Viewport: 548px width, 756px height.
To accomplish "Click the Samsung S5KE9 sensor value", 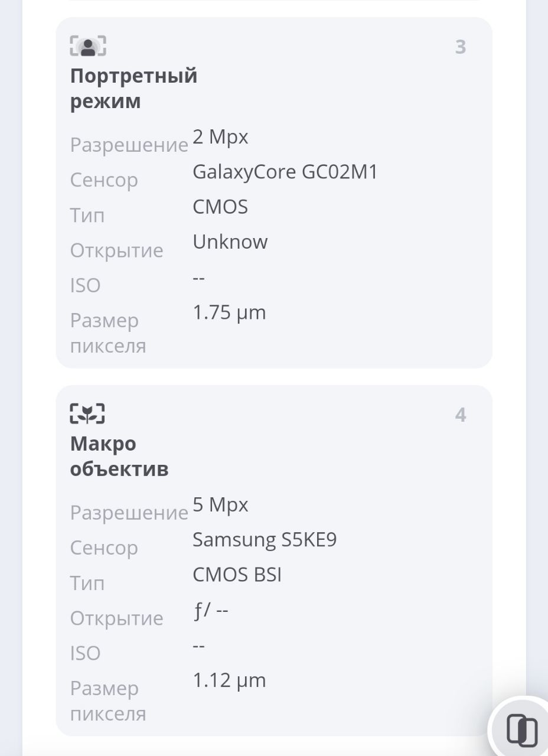I will [x=265, y=540].
